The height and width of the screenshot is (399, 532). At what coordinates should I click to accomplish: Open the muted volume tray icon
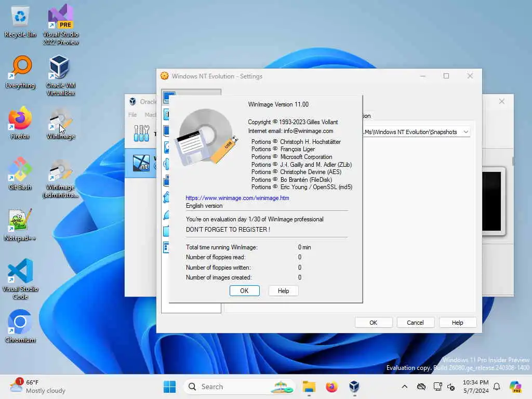pos(451,387)
